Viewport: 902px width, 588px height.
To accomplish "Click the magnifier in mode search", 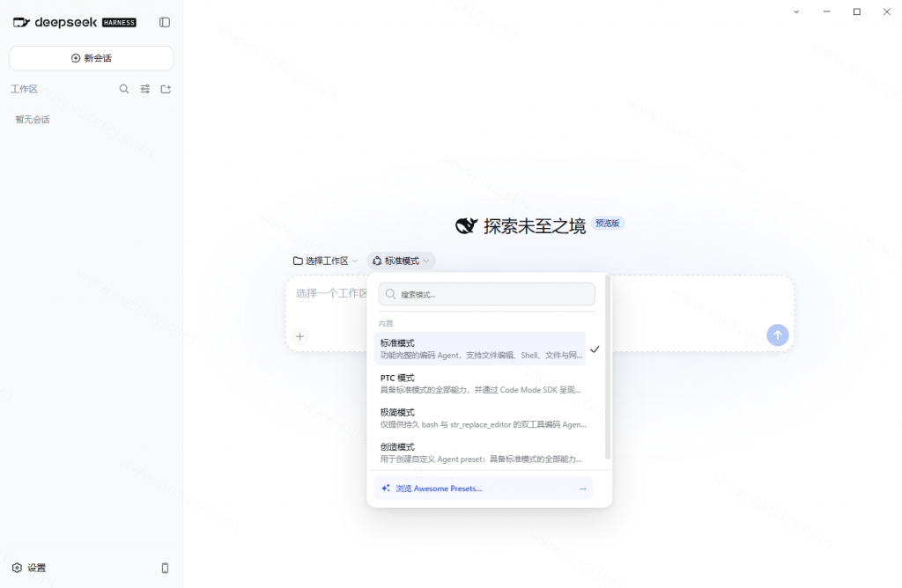I will pyautogui.click(x=390, y=294).
